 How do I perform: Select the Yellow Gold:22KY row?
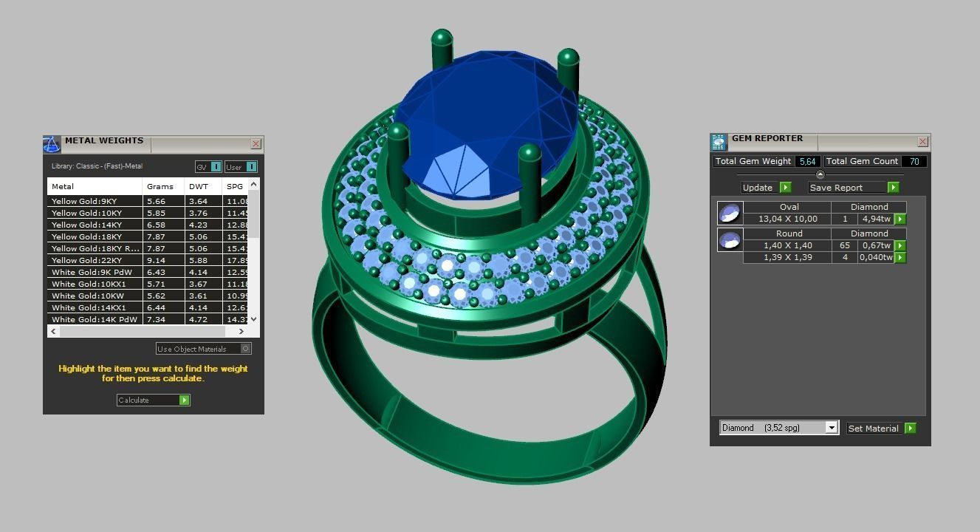148,260
